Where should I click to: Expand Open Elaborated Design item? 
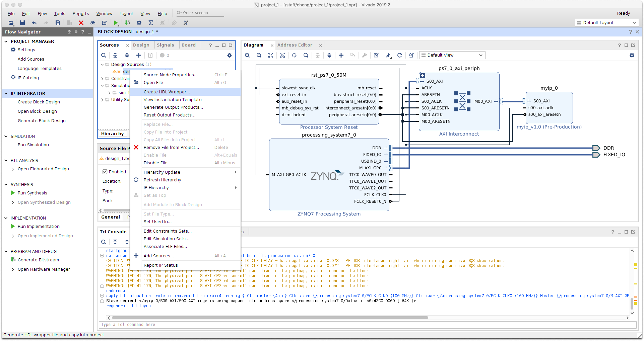13,169
